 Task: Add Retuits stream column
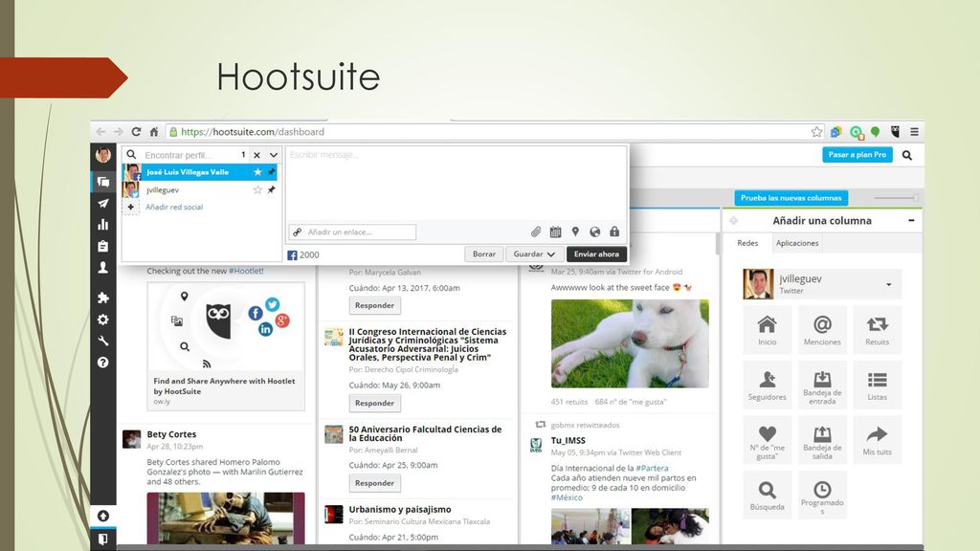878,330
